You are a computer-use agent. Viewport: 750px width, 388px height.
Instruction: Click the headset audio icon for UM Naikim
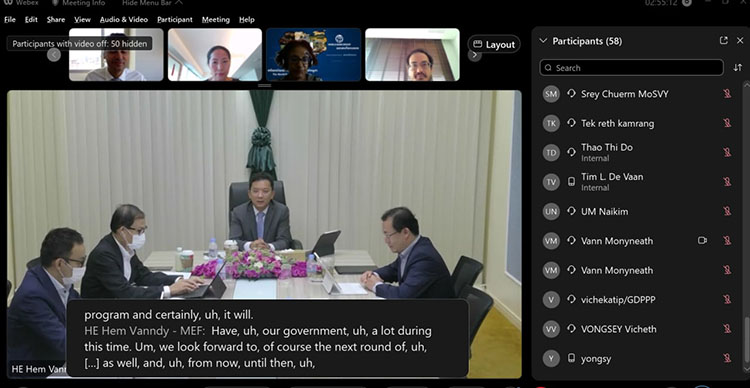pos(571,211)
